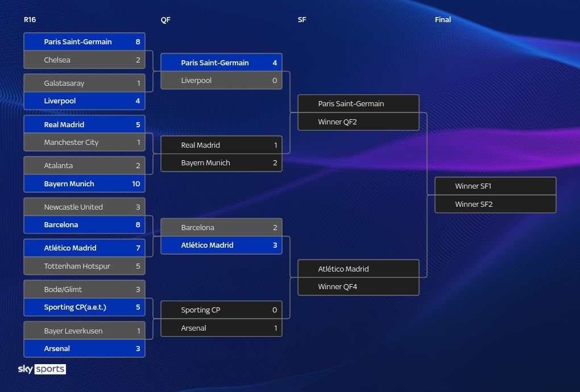Click the Winner QF4 placeholder
580x392 pixels.
pos(358,287)
